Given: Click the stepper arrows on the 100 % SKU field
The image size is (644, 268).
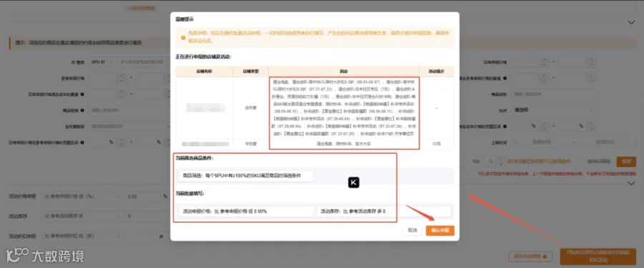Looking at the screenshot, I should [x=500, y=161].
